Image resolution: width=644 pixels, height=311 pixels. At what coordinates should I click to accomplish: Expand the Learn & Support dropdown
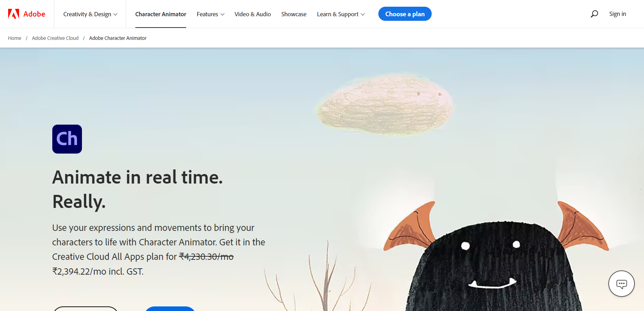pyautogui.click(x=341, y=14)
